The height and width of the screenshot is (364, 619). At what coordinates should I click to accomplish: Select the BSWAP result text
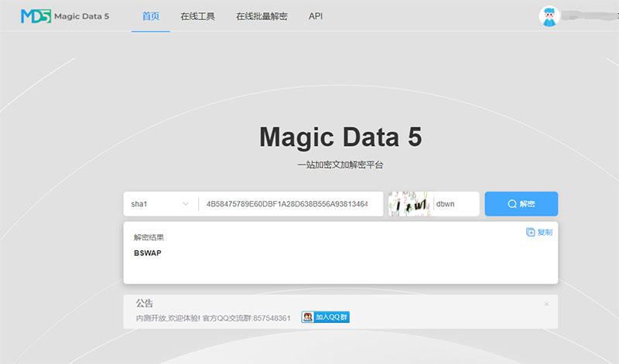148,253
